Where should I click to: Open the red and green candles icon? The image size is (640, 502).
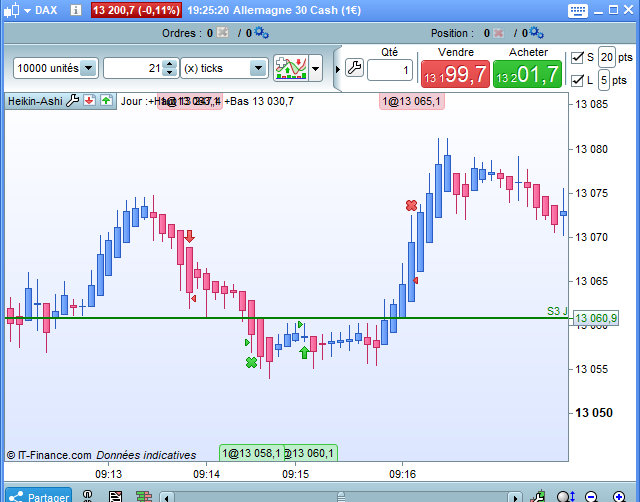pos(144,496)
